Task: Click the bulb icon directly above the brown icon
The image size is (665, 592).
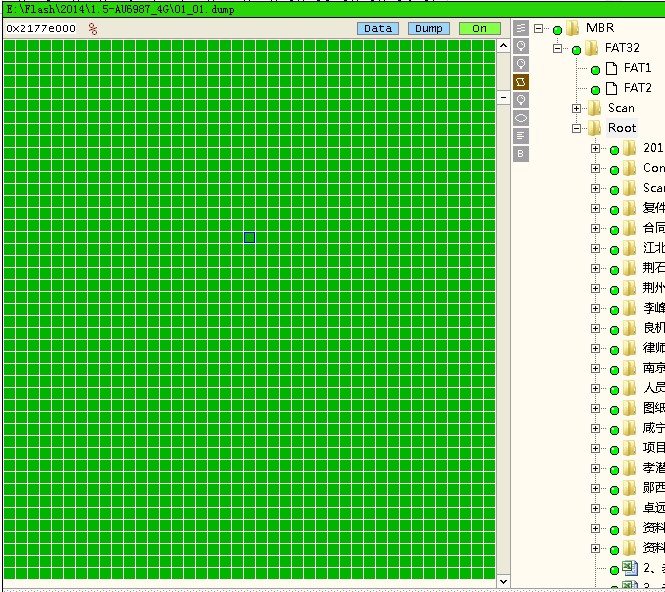Action: (521, 63)
